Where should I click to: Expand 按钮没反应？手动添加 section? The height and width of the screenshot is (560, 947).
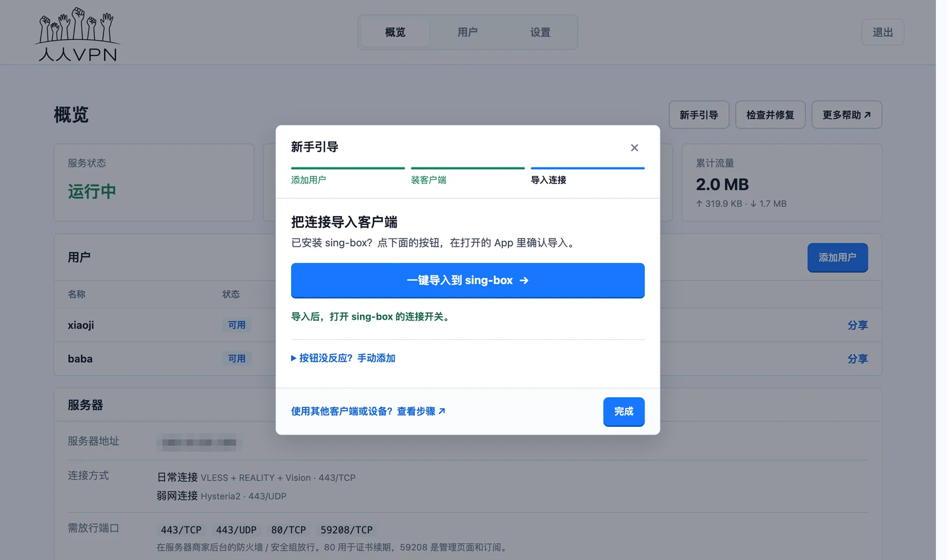tap(343, 358)
